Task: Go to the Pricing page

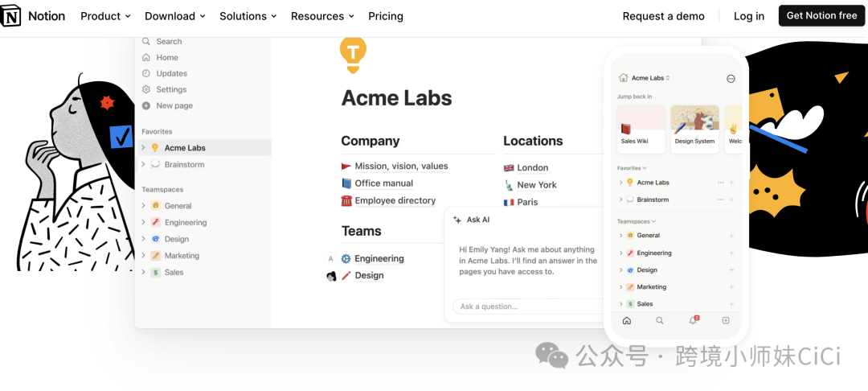Action: tap(386, 16)
